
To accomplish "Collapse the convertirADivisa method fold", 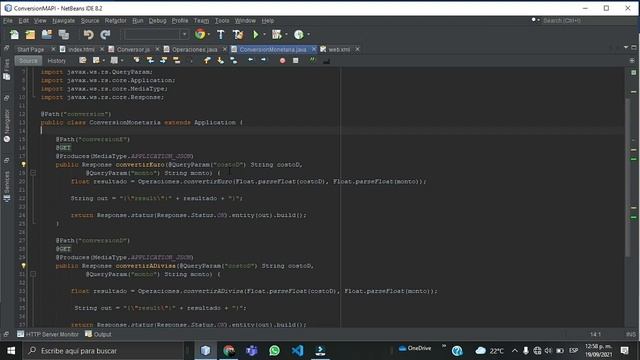I will (x=33, y=274).
